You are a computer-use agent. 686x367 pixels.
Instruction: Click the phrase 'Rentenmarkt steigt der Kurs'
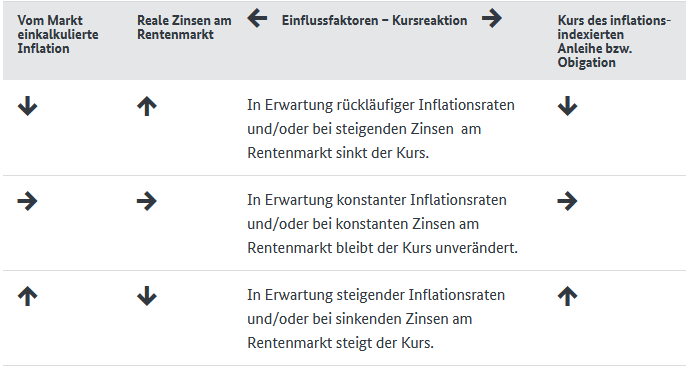[340, 343]
